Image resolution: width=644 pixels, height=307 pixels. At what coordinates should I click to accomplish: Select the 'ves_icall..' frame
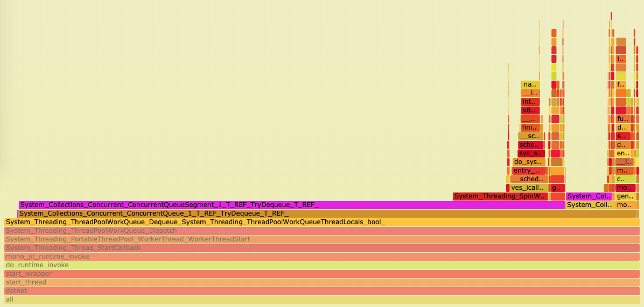[529, 188]
